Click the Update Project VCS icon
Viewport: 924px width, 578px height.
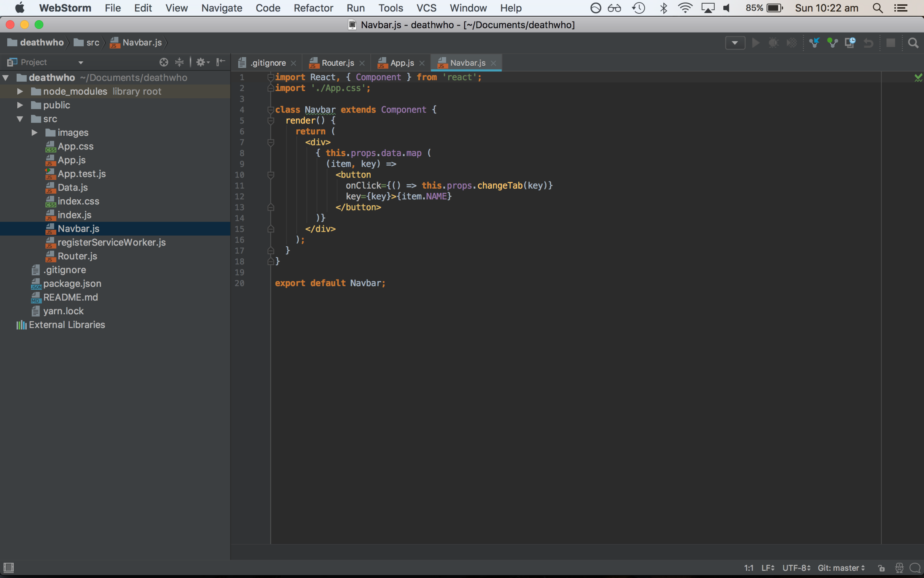pyautogui.click(x=814, y=43)
